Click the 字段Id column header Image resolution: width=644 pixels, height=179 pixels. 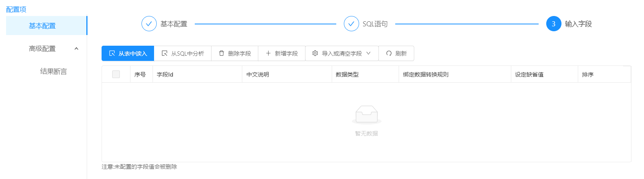click(x=165, y=75)
